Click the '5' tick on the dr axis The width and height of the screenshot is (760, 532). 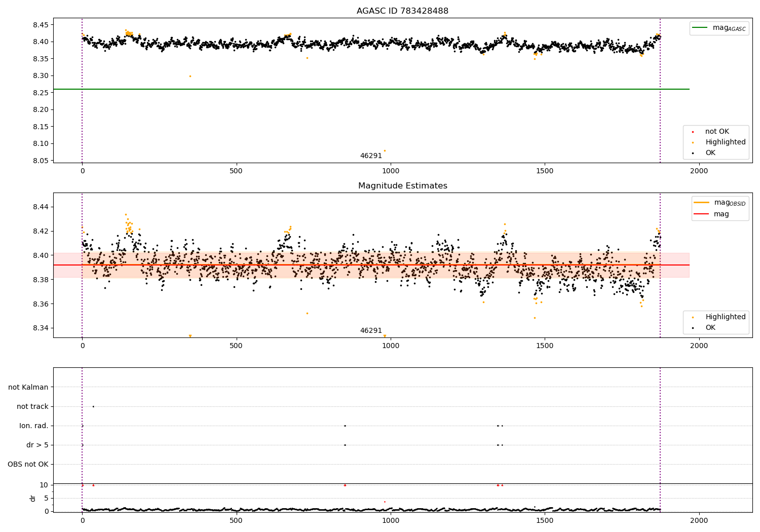[x=47, y=498]
